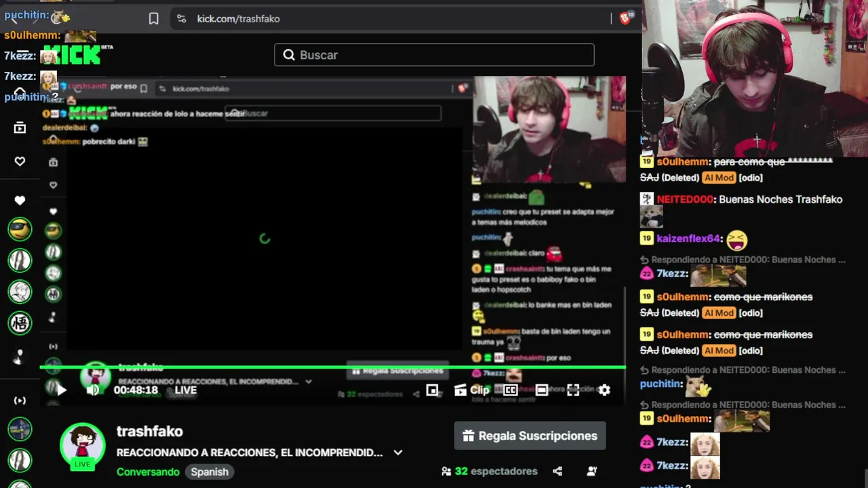The image size is (868, 488).
Task: Create a Clip from the stream
Action: [471, 390]
